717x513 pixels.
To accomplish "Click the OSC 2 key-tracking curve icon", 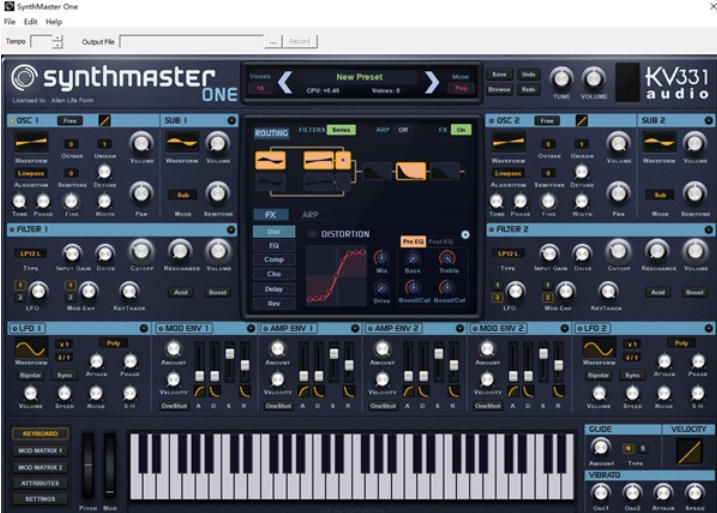I will point(582,121).
